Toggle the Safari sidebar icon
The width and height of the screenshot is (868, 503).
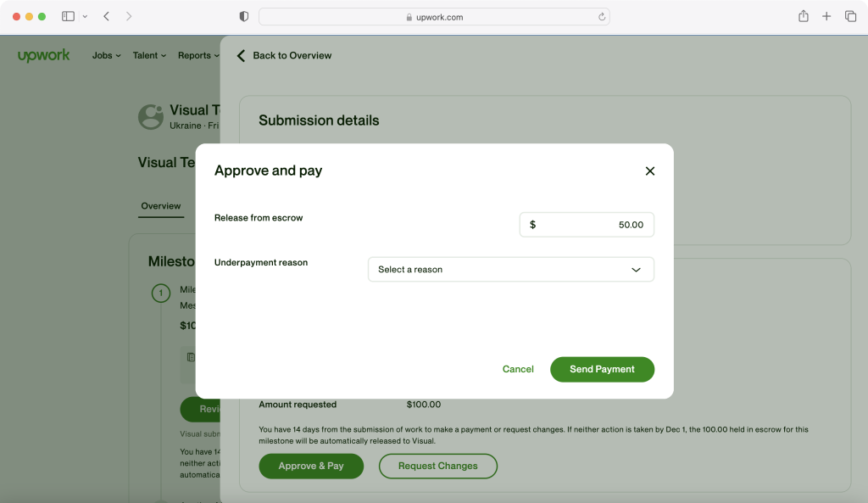pos(69,16)
